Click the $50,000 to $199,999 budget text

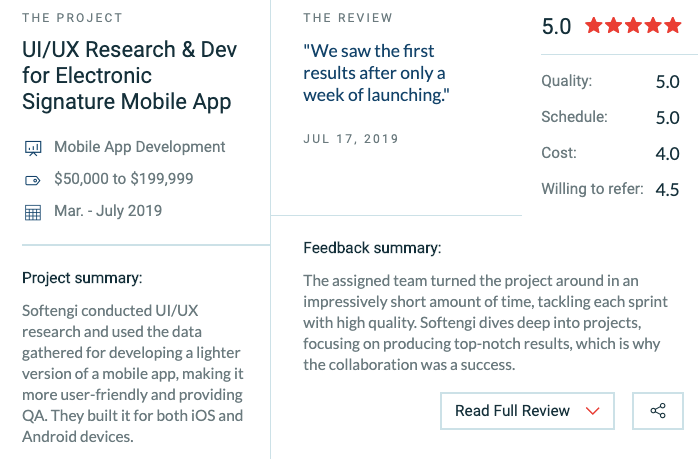(x=124, y=179)
